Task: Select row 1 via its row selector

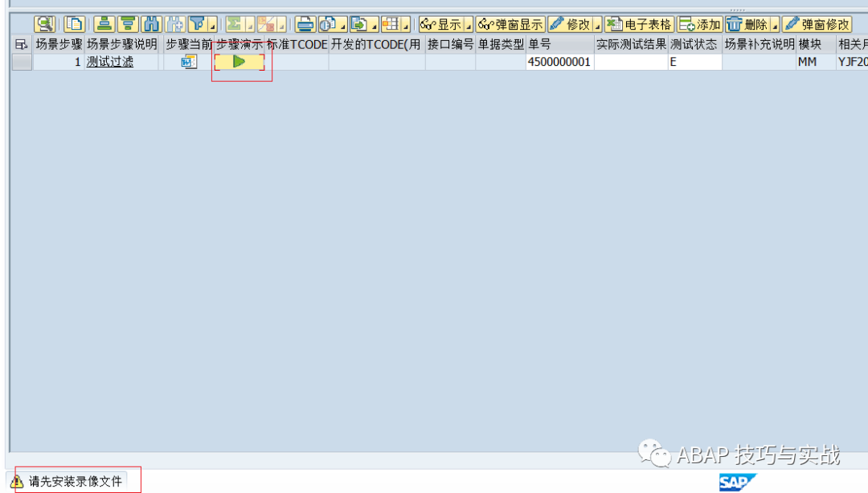Action: pyautogui.click(x=22, y=62)
